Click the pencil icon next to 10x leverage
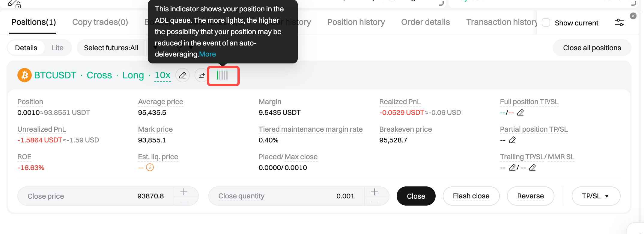The image size is (644, 234). pyautogui.click(x=182, y=75)
